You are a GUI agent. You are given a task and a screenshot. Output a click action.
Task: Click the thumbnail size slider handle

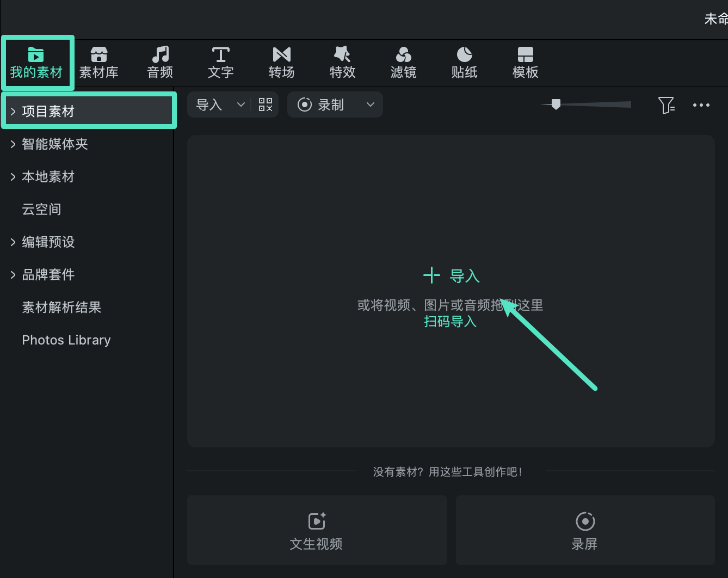pyautogui.click(x=556, y=104)
